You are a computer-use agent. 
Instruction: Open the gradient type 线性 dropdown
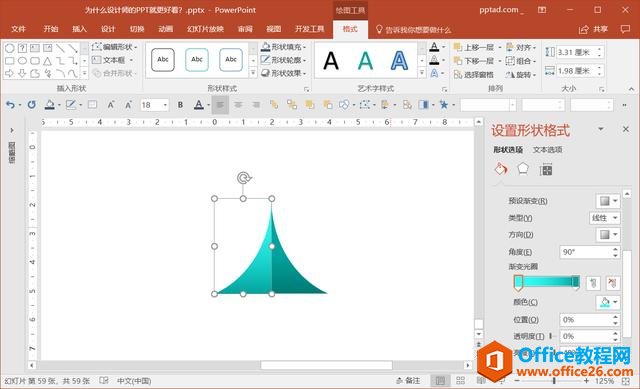pos(604,218)
